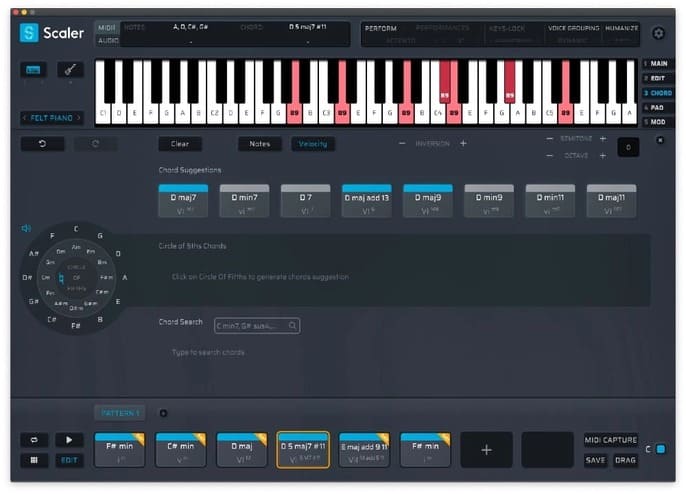Select the piano keyboard view icon

tap(34, 70)
